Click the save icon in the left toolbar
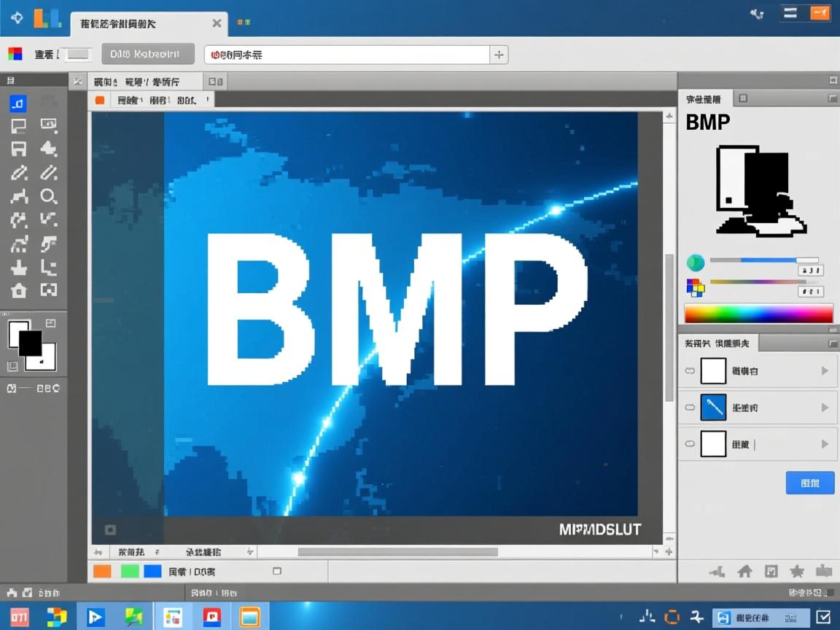The height and width of the screenshot is (630, 840). click(x=17, y=149)
